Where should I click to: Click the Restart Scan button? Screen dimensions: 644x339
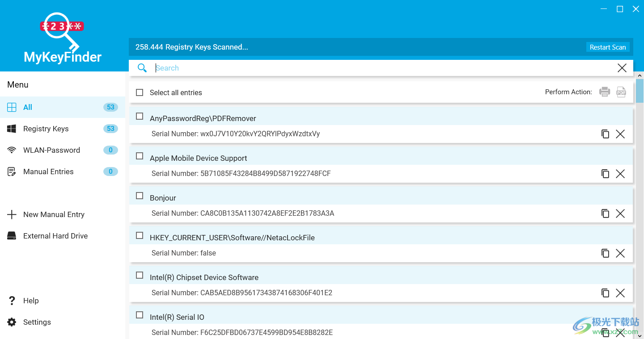[x=608, y=46]
